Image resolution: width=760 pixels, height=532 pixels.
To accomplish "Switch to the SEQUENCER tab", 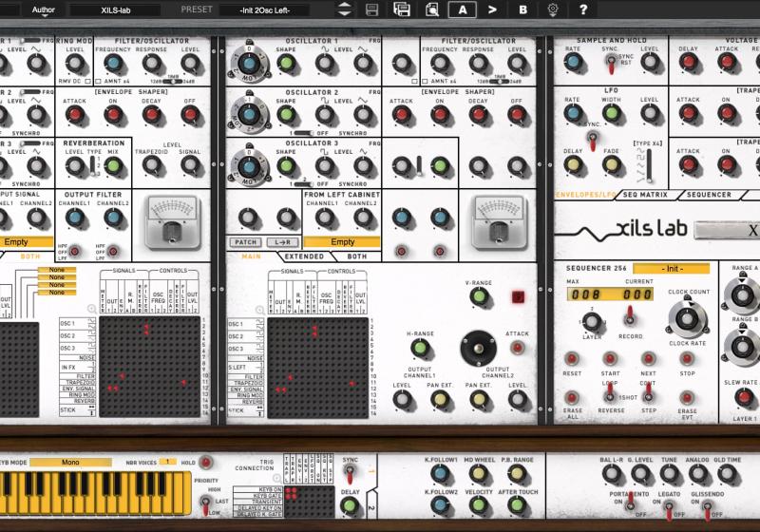I will tap(709, 195).
